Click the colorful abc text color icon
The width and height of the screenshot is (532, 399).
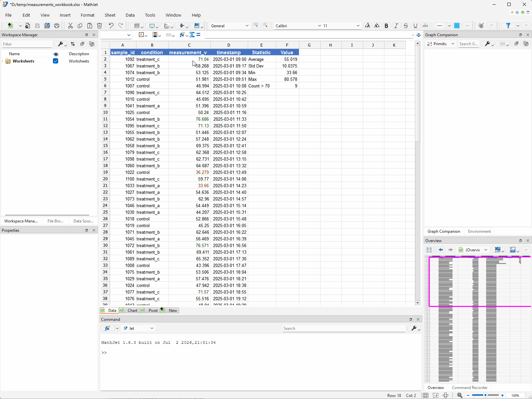click(x=425, y=26)
